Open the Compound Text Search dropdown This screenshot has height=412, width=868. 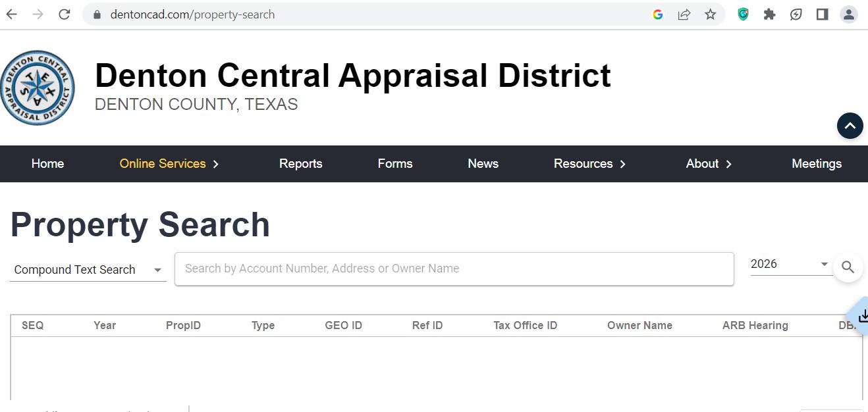click(88, 270)
